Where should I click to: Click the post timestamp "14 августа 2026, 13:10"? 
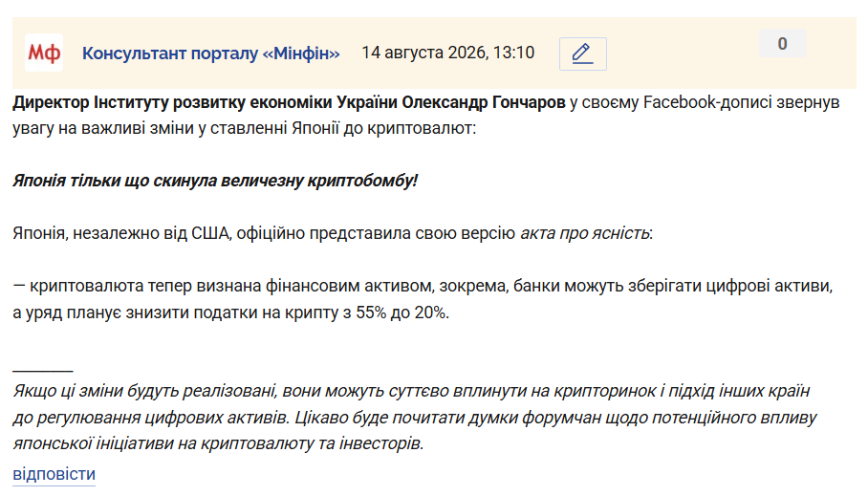(447, 53)
